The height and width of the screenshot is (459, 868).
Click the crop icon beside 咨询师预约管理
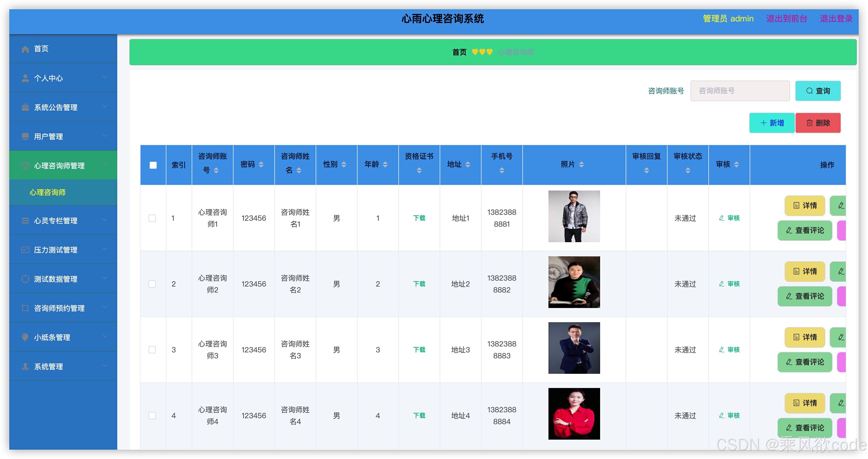(25, 308)
